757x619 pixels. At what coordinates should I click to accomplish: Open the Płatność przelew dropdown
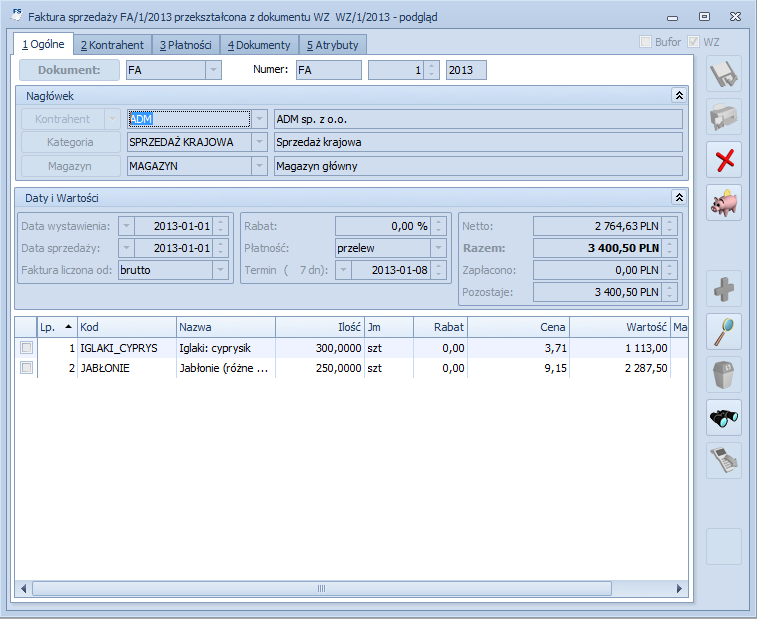click(438, 248)
